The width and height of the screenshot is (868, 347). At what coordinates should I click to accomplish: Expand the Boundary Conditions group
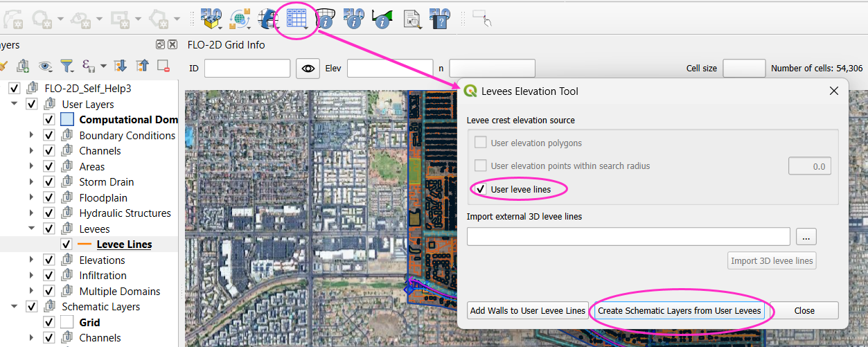(x=31, y=136)
